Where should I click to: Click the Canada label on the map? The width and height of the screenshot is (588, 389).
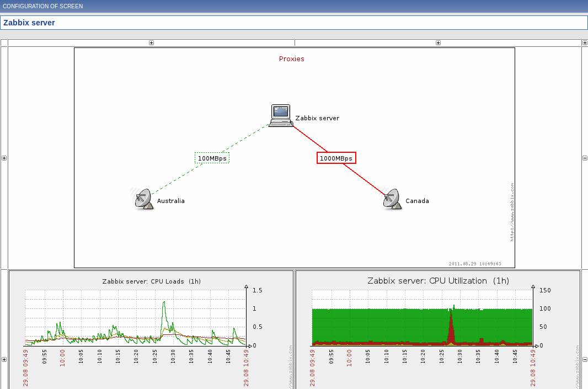point(417,201)
